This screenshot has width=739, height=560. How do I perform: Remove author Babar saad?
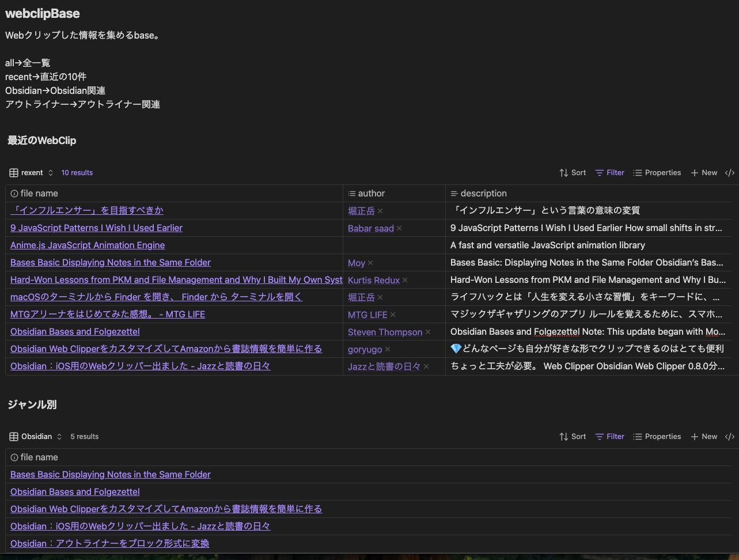coord(399,228)
